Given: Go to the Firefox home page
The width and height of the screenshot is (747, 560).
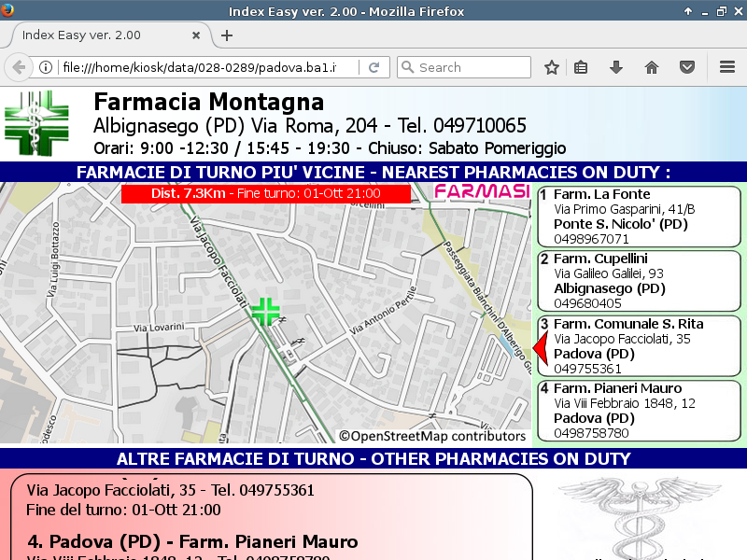Looking at the screenshot, I should point(652,67).
